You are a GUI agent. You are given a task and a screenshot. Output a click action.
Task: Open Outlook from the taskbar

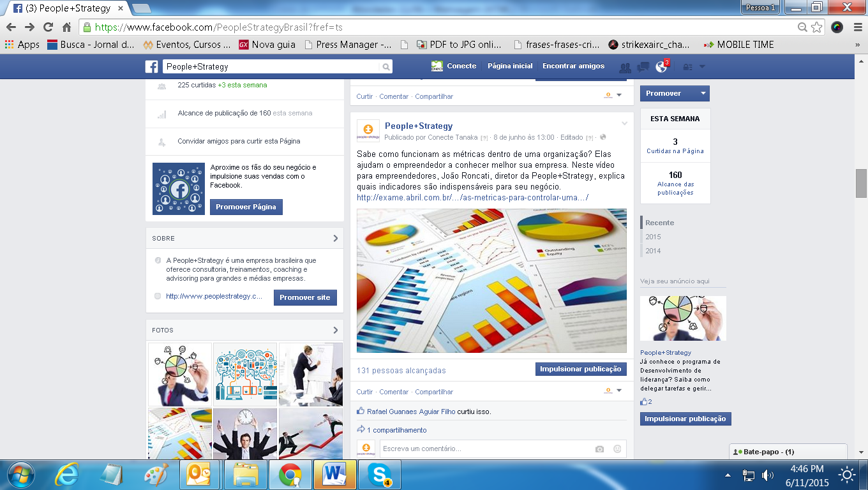200,475
